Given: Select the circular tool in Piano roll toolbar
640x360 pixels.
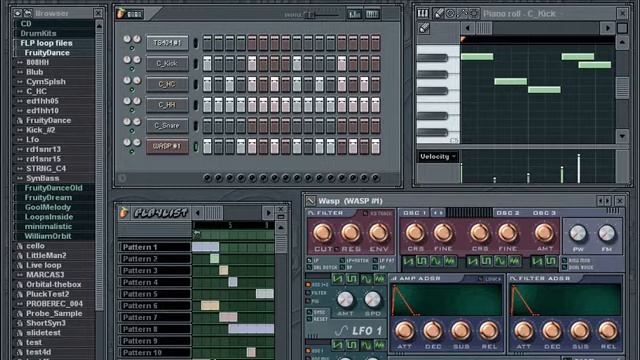Looking at the screenshot, I should [x=450, y=13].
